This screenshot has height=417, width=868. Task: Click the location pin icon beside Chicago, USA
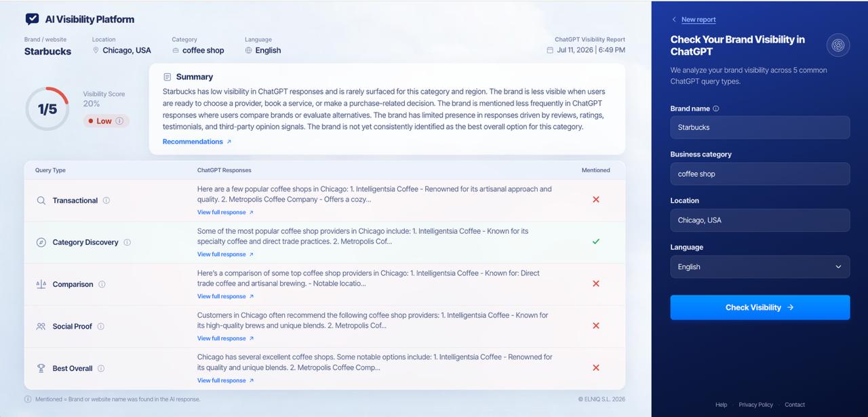[96, 50]
